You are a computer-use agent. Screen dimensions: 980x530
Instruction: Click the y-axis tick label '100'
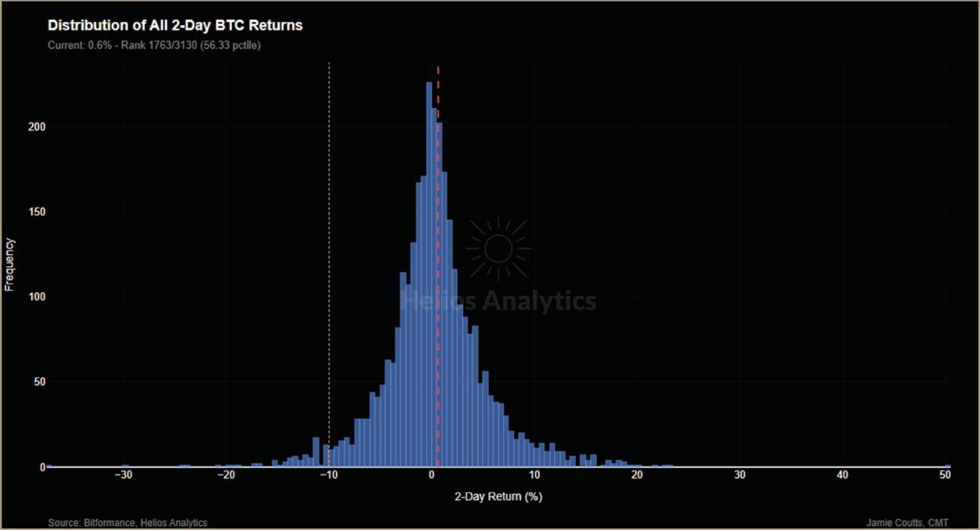click(x=37, y=297)
